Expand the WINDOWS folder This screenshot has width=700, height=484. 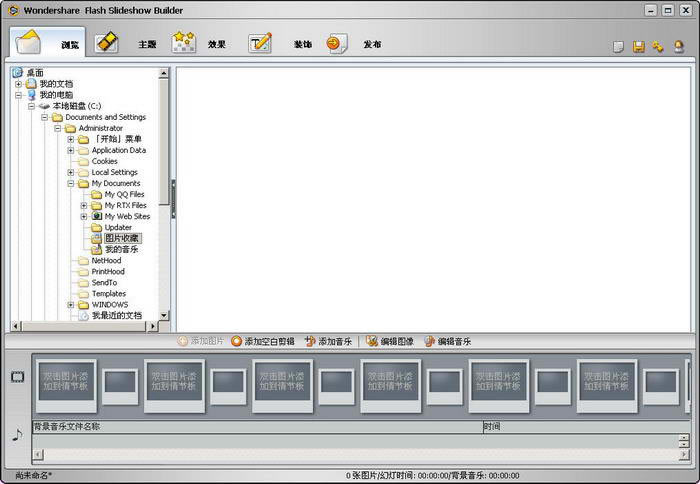tap(71, 305)
